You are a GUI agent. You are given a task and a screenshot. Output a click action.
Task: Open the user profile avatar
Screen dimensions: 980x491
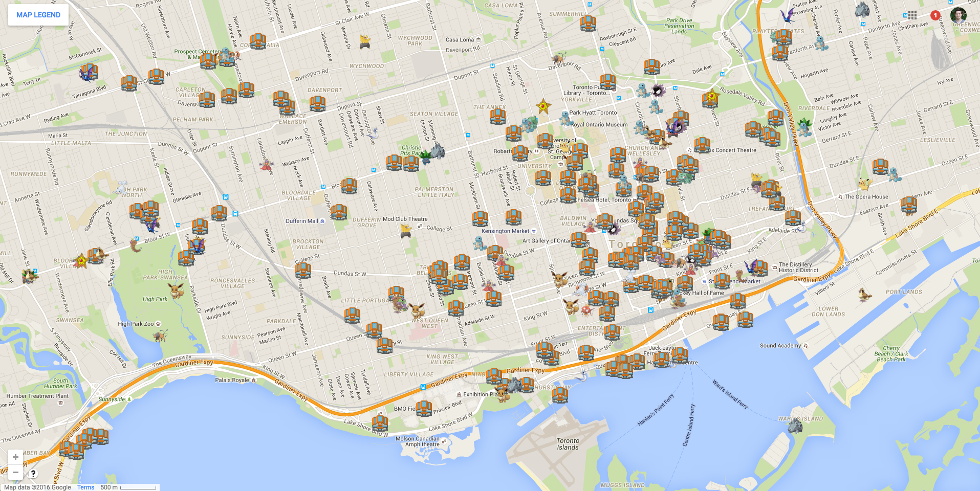click(x=958, y=15)
